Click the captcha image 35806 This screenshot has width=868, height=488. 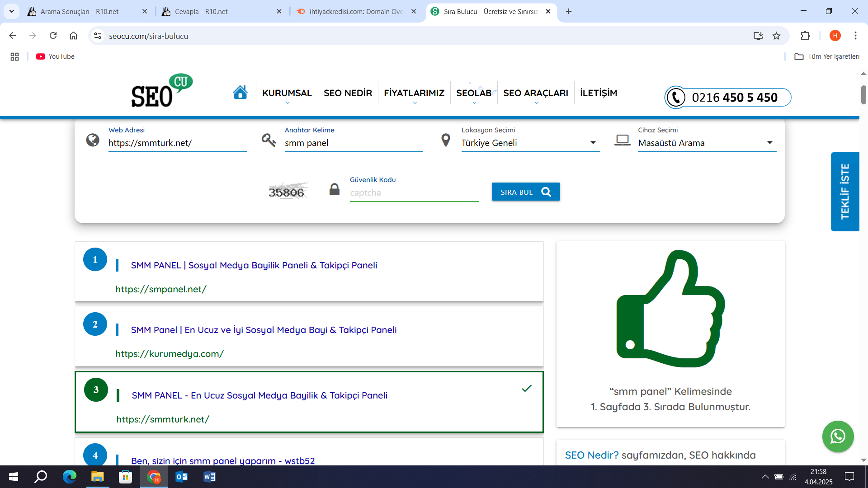pos(288,191)
